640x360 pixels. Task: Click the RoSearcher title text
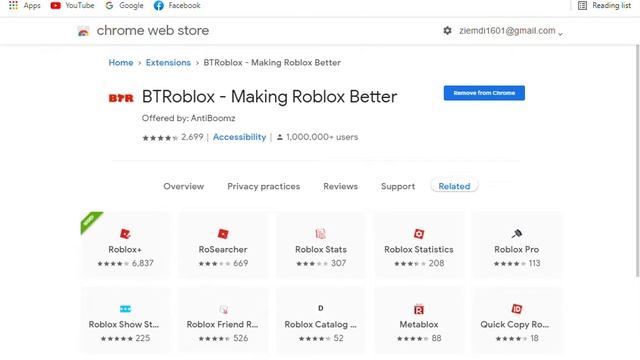tap(223, 249)
